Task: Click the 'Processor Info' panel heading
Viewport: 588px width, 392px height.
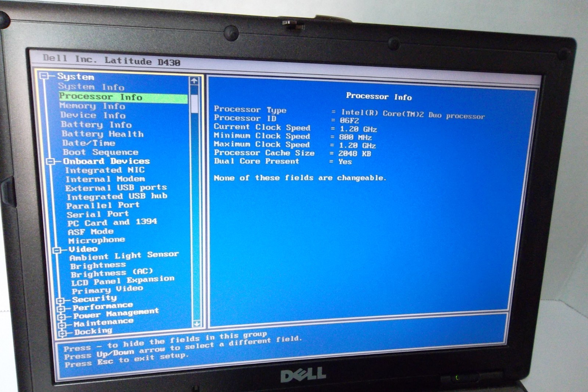Action: point(379,96)
